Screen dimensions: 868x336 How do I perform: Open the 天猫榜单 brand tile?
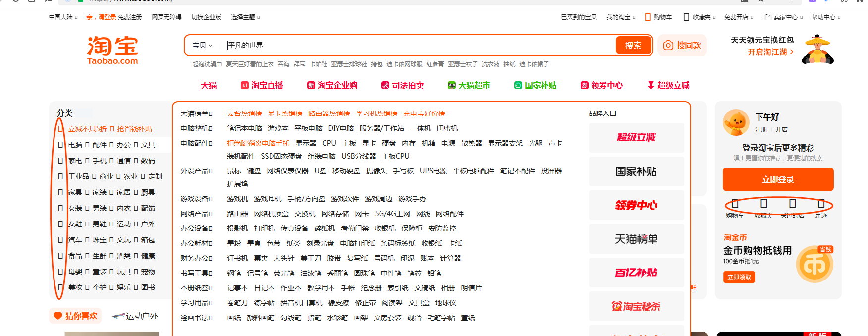tap(636, 239)
